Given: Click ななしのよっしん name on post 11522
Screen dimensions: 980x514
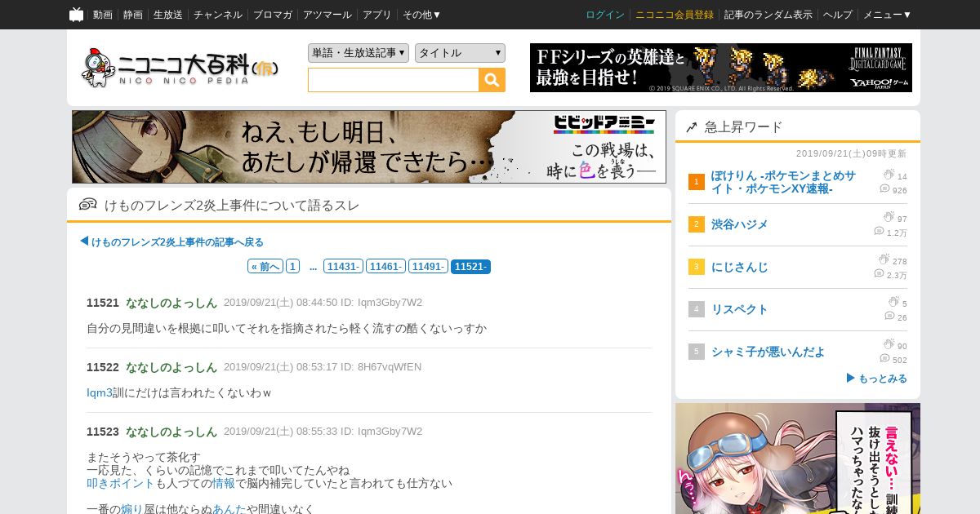Looking at the screenshot, I should (171, 367).
